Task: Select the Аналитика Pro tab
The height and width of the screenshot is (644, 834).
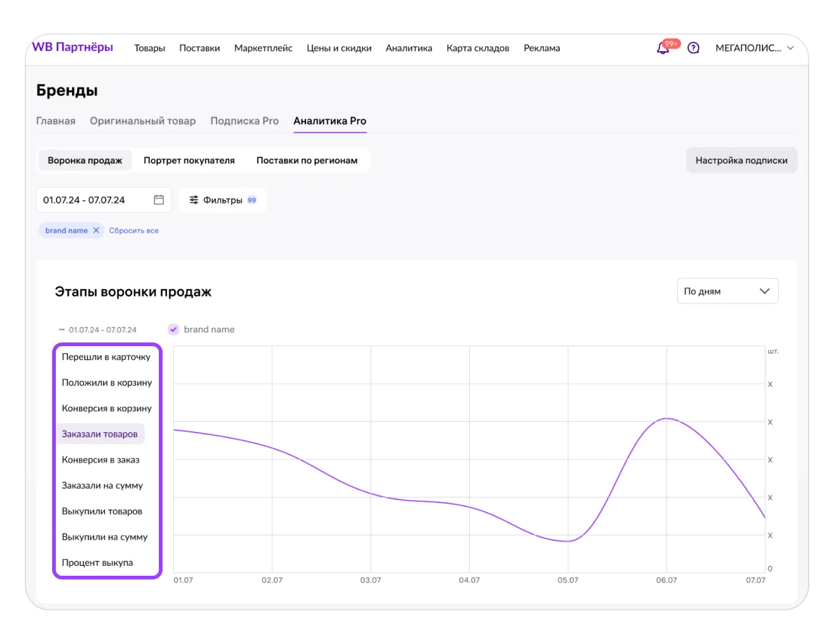Action: 330,121
